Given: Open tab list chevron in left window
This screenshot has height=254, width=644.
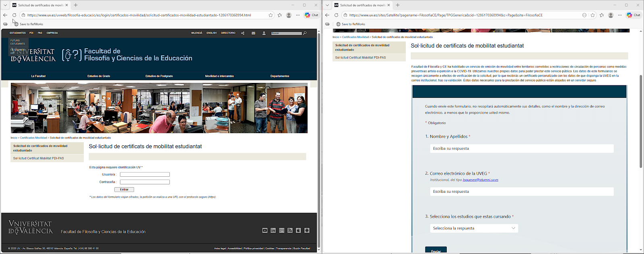Looking at the screenshot, I should click(x=5, y=5).
